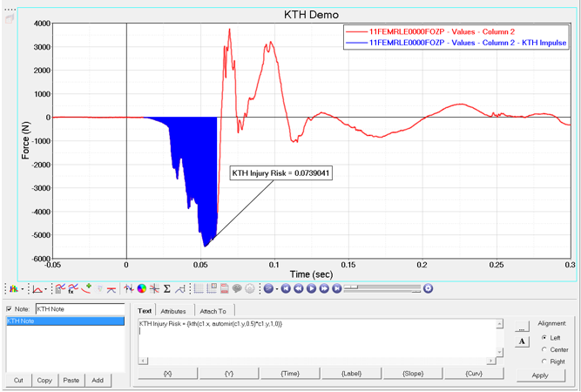Open the bar chart plot type dropdown
The width and height of the screenshot is (581, 392).
coord(15,288)
